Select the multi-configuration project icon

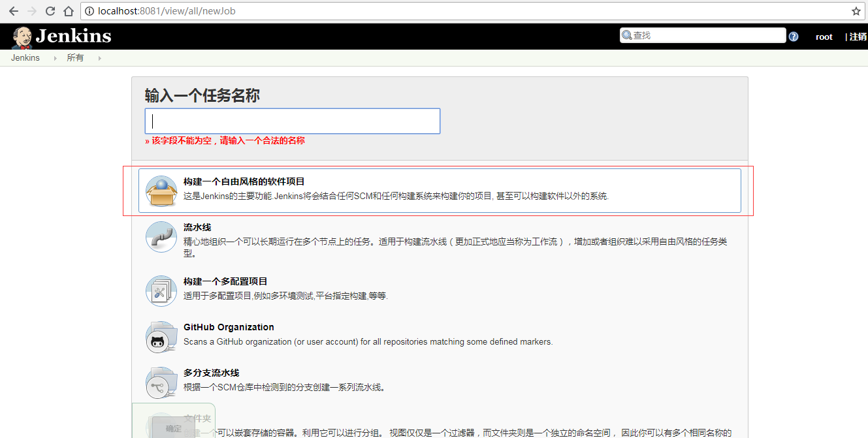point(161,291)
